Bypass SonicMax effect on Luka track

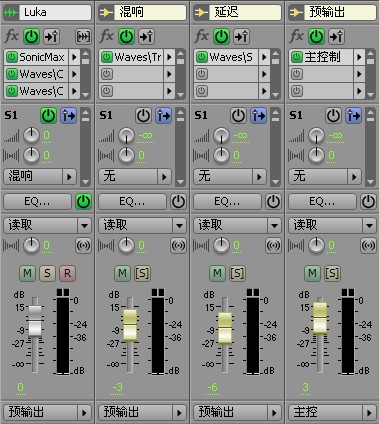click(x=12, y=57)
